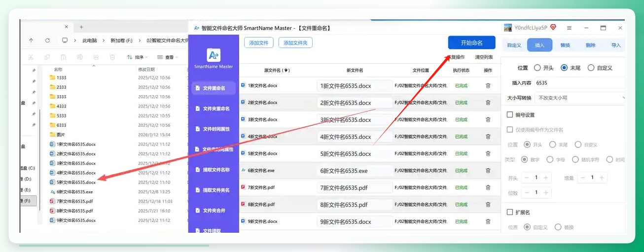Expand the breadcrumb chevron after 此电脑
The height and width of the screenshot is (252, 644).
104,40
